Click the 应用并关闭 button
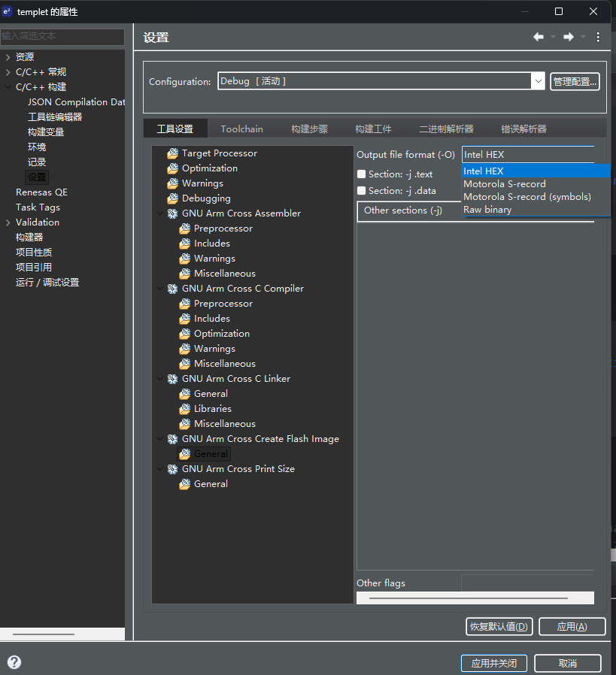The image size is (616, 675). 493,663
